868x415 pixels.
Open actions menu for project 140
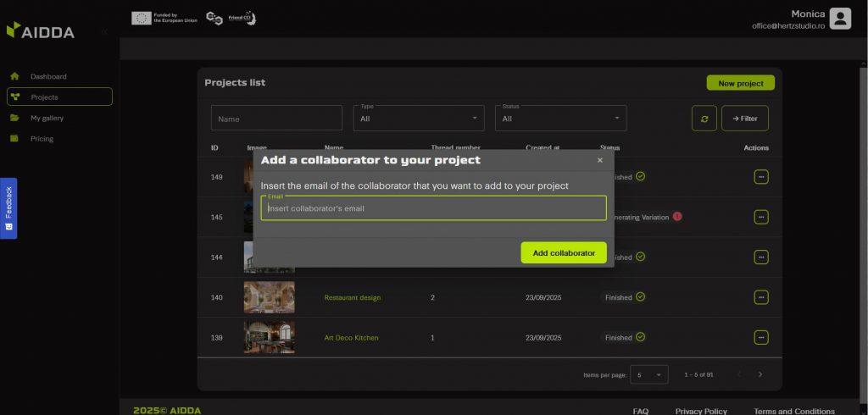(761, 297)
